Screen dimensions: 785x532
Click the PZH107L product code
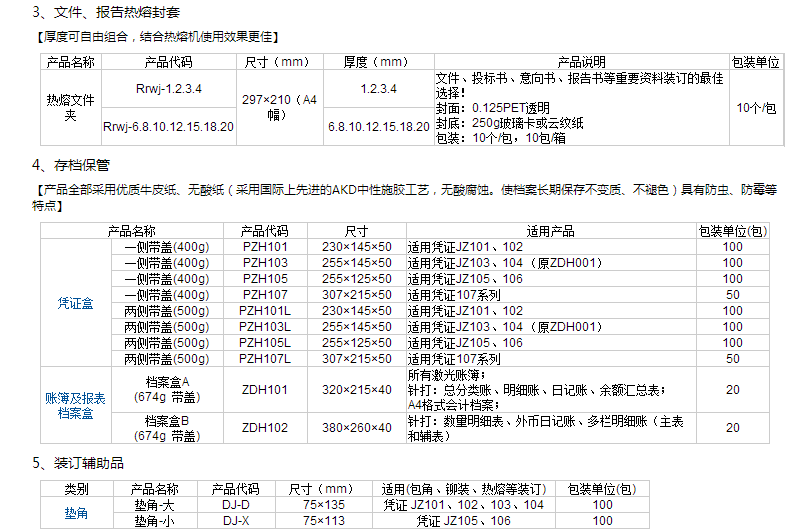(x=264, y=358)
